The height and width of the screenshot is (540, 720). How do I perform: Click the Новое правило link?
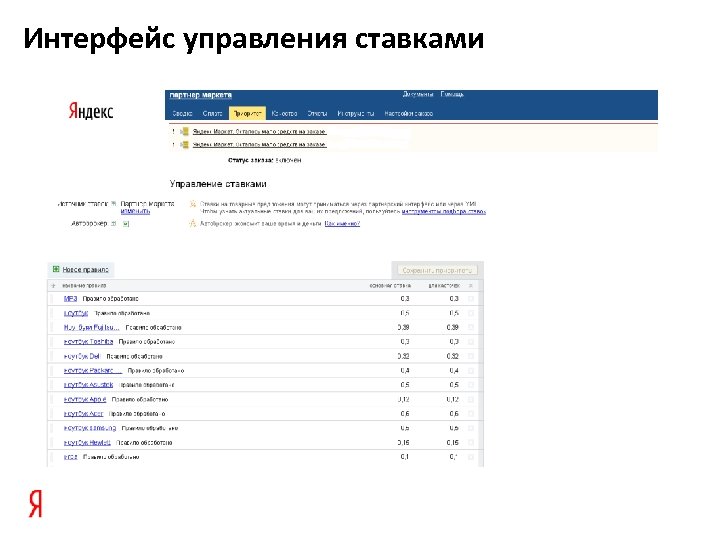(x=85, y=270)
